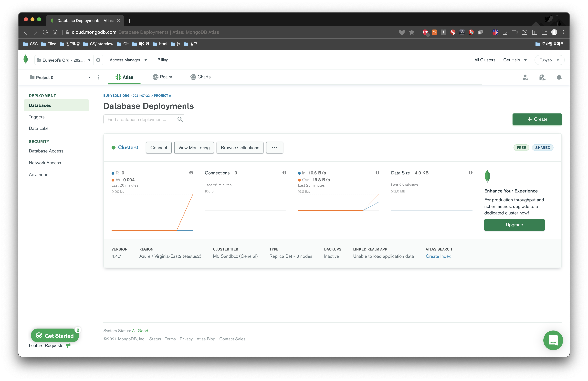Bookmark this page with star icon

(x=412, y=32)
